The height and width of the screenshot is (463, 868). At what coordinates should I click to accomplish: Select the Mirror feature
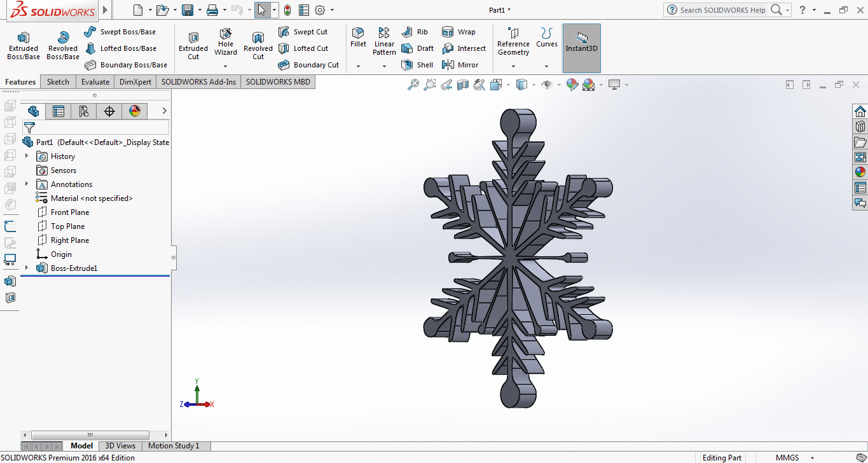click(460, 65)
